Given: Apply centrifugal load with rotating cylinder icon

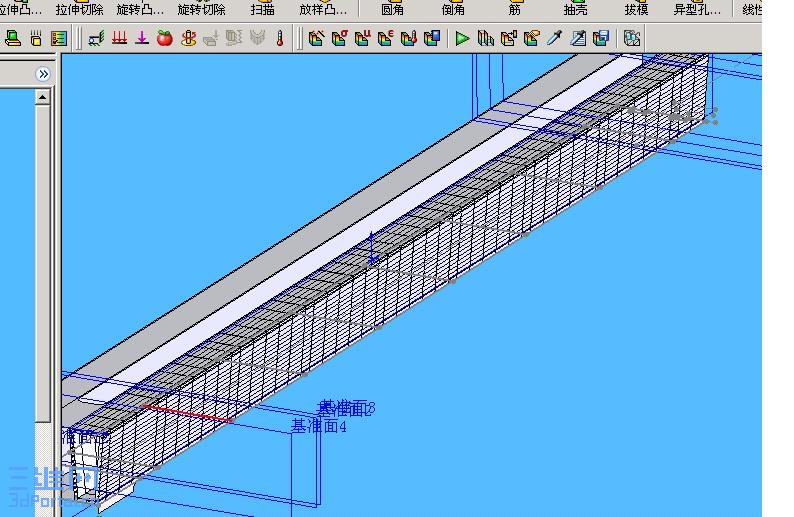Looking at the screenshot, I should [189, 38].
